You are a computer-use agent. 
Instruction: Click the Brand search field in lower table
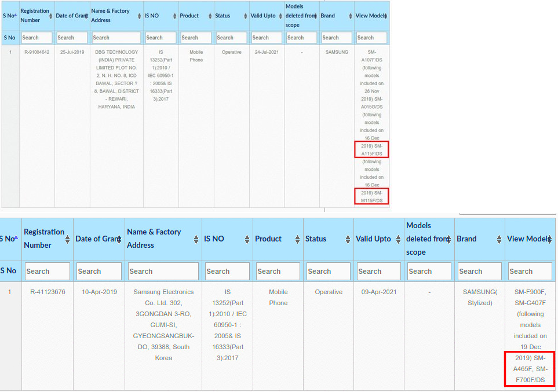[479, 271]
